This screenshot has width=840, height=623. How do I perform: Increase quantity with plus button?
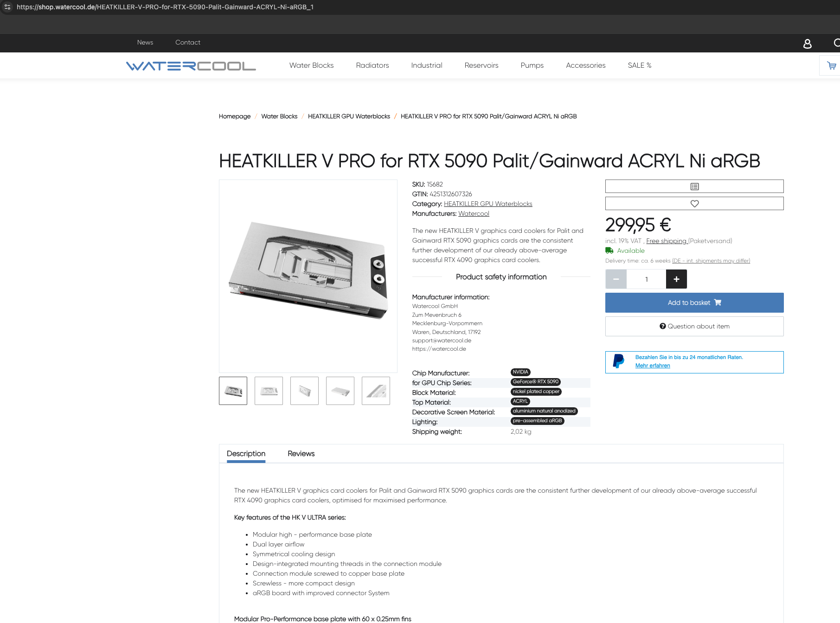(676, 279)
